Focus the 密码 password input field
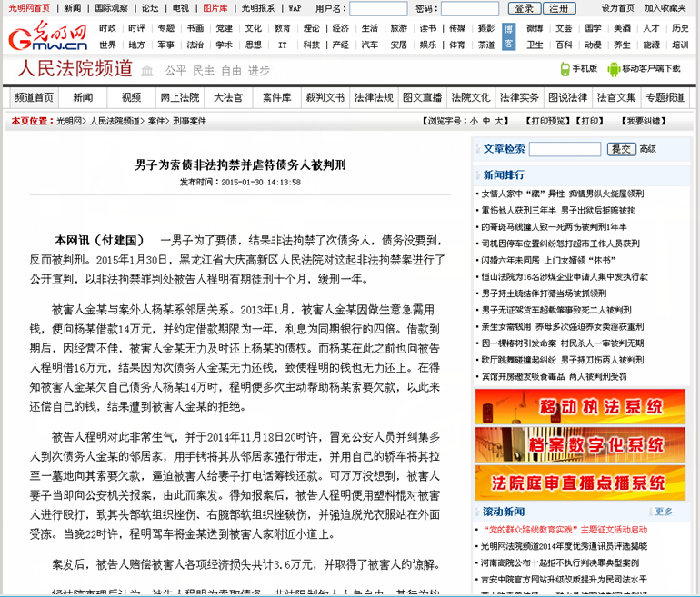The height and width of the screenshot is (597, 700). tap(470, 8)
